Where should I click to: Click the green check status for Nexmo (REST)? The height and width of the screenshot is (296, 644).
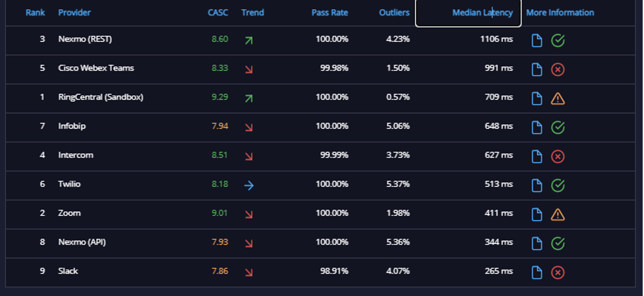558,41
